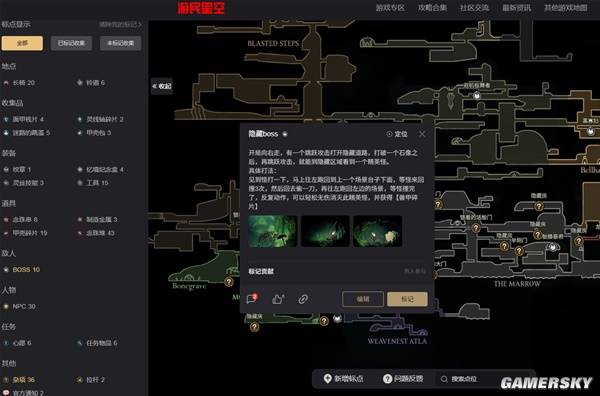This screenshot has height=396, width=600.
Task: Toggle the 拉杆 2 filter
Action: 91,380
